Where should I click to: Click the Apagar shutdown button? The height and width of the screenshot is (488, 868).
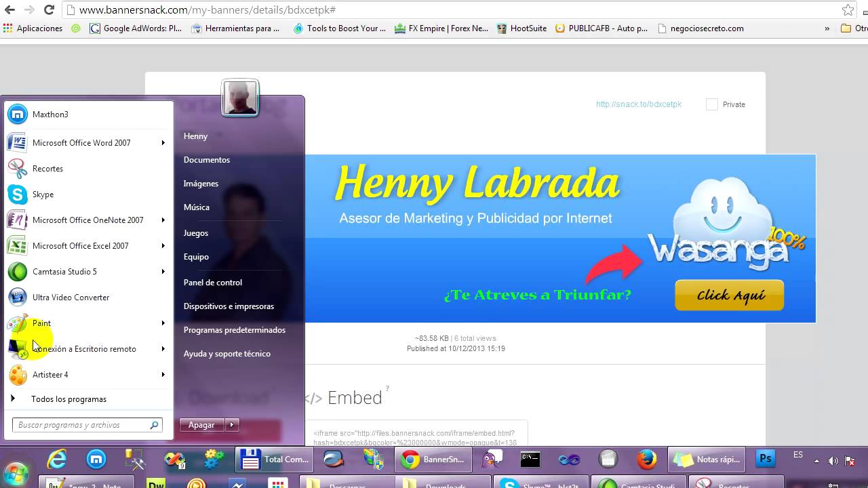pos(202,425)
